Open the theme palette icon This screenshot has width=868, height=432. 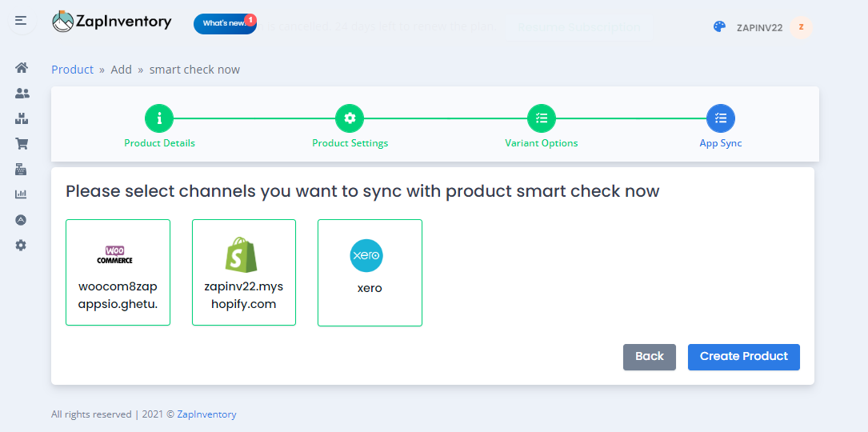coord(719,26)
